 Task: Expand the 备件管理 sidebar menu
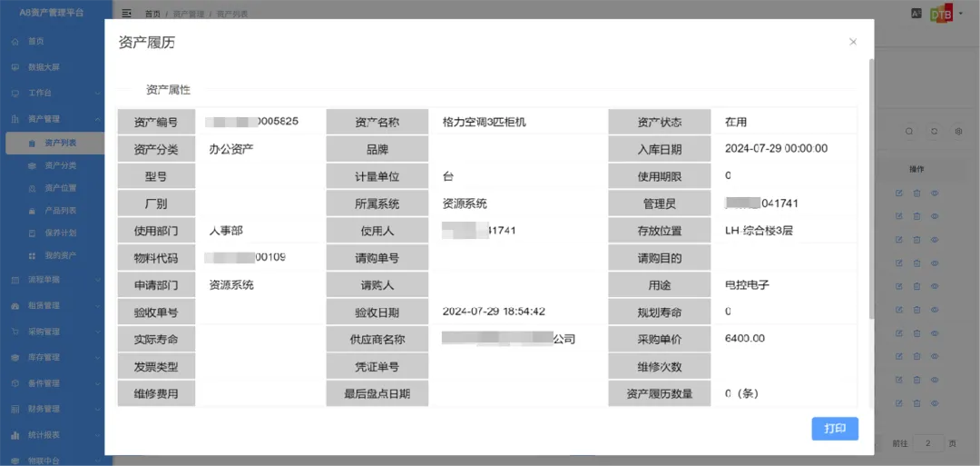(x=52, y=383)
